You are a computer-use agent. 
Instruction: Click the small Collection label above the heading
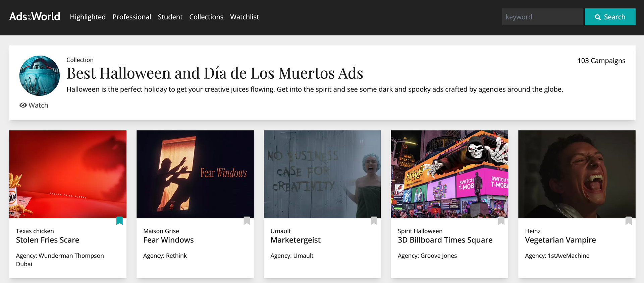pyautogui.click(x=80, y=60)
